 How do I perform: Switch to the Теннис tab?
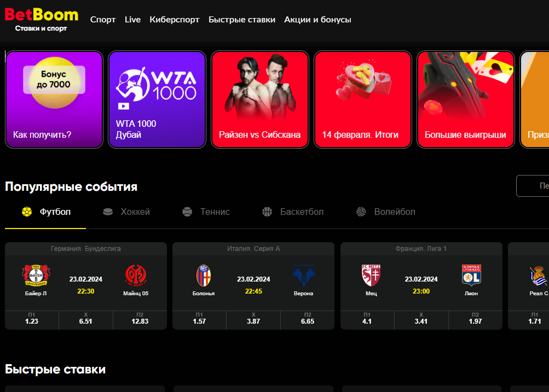206,212
